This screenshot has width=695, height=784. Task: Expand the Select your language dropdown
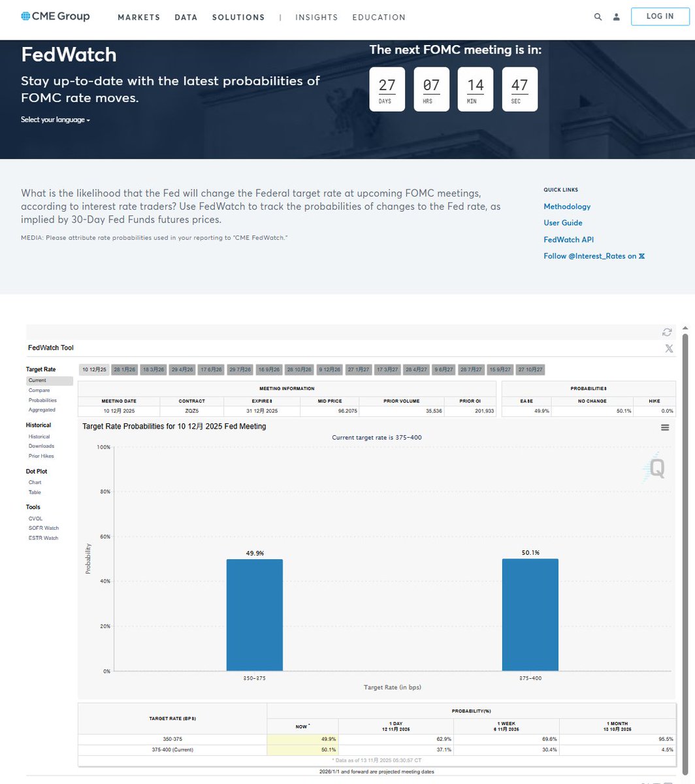(x=56, y=120)
